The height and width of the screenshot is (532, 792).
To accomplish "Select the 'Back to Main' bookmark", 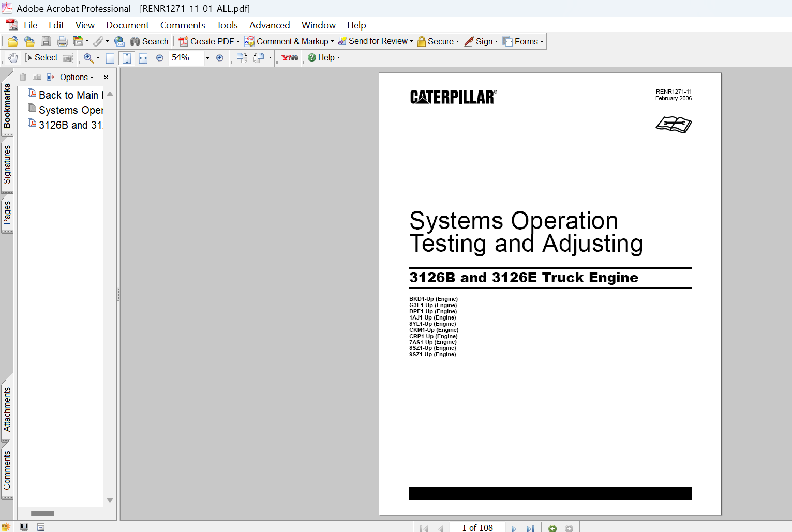I will pyautogui.click(x=66, y=95).
